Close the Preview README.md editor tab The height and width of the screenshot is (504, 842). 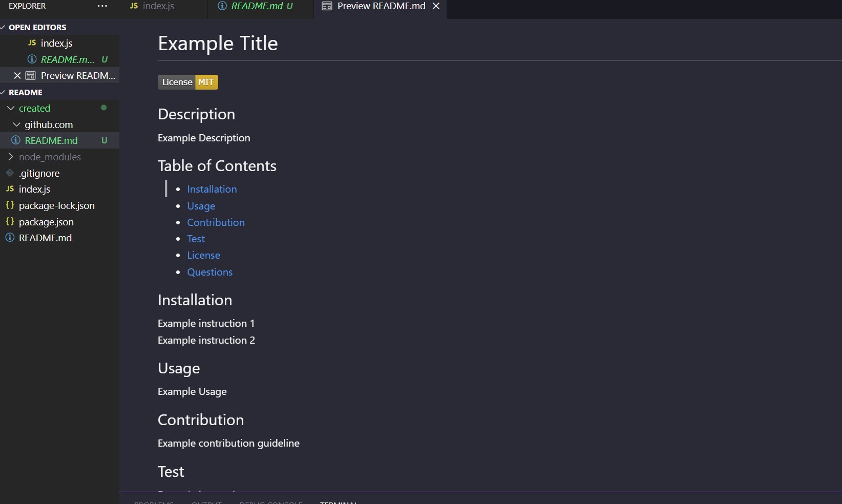pyautogui.click(x=436, y=6)
